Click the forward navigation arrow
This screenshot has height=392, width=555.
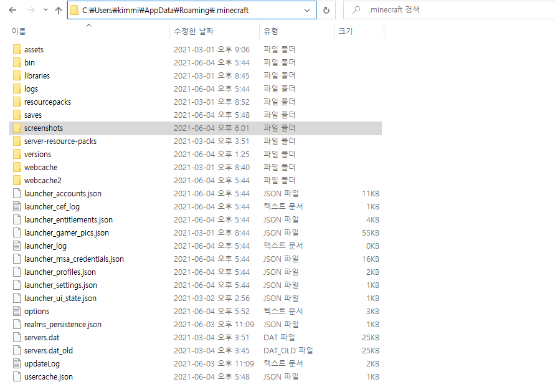(x=31, y=10)
